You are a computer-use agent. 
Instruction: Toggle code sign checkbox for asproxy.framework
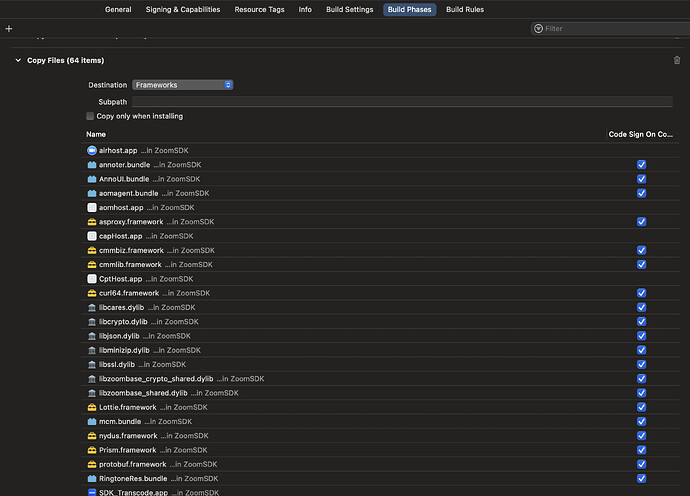click(641, 222)
